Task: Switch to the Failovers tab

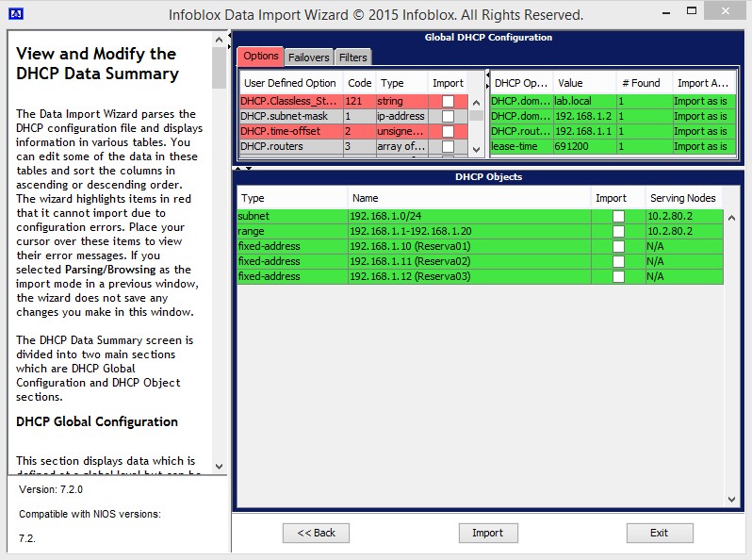Action: (x=309, y=57)
